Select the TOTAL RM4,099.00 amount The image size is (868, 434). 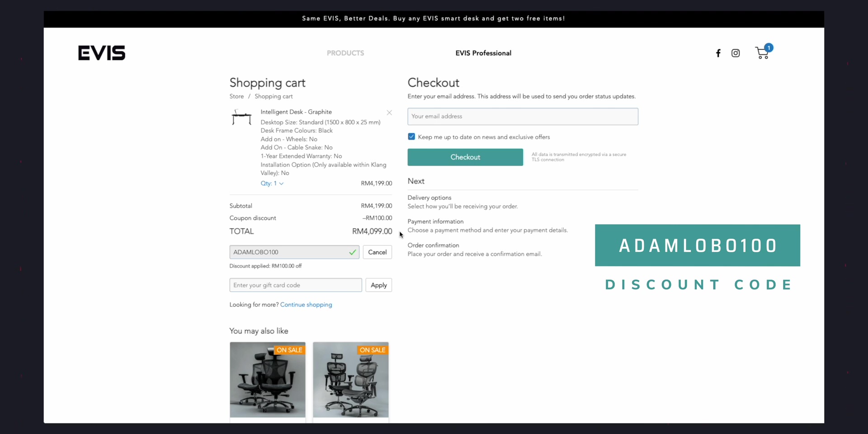pyautogui.click(x=372, y=231)
